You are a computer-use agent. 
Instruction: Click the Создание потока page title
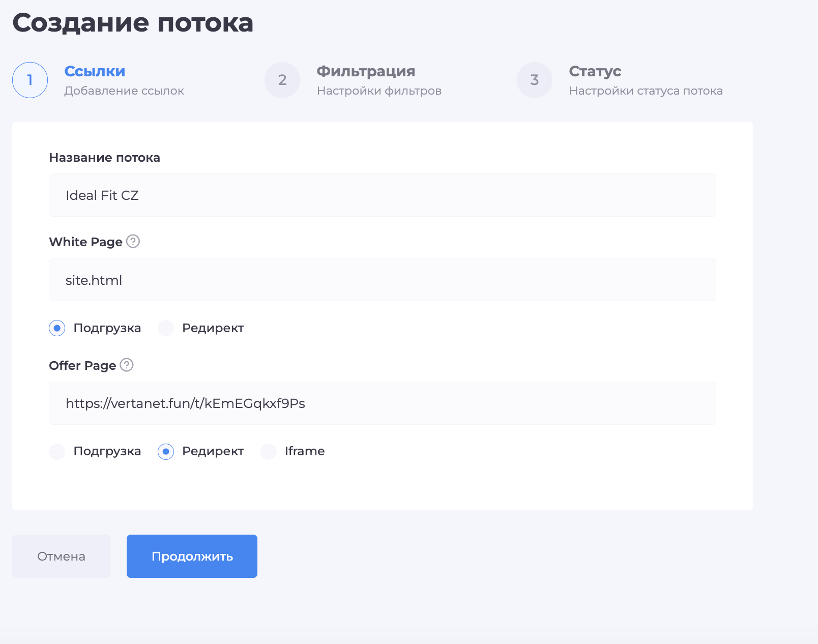[x=134, y=23]
